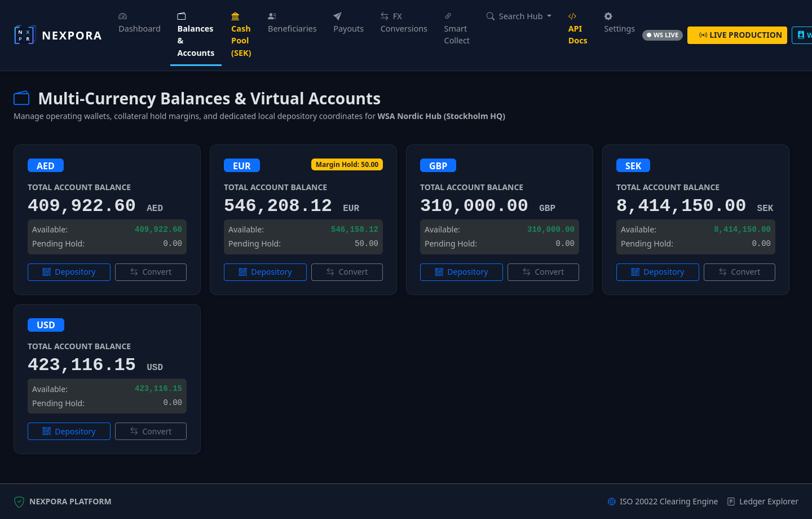Open Cash Pool (SEK) bank icon
Image resolution: width=812 pixels, height=519 pixels.
tap(235, 16)
